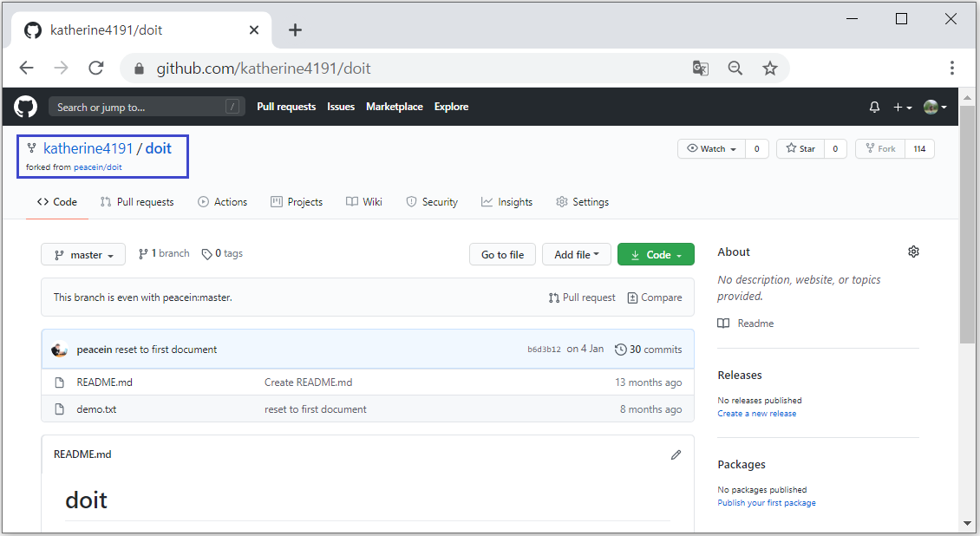The height and width of the screenshot is (536, 980).
Task: Open commit hash b6d3b12
Action: [x=544, y=350]
